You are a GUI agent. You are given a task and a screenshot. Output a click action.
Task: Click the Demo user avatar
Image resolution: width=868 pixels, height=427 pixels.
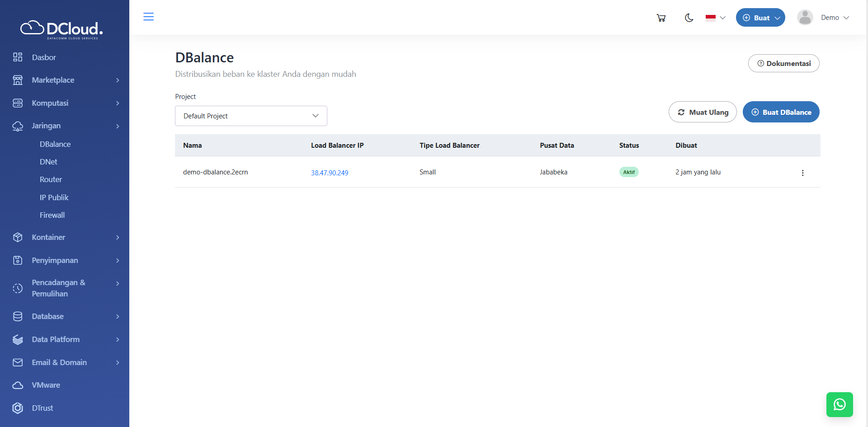coord(805,18)
